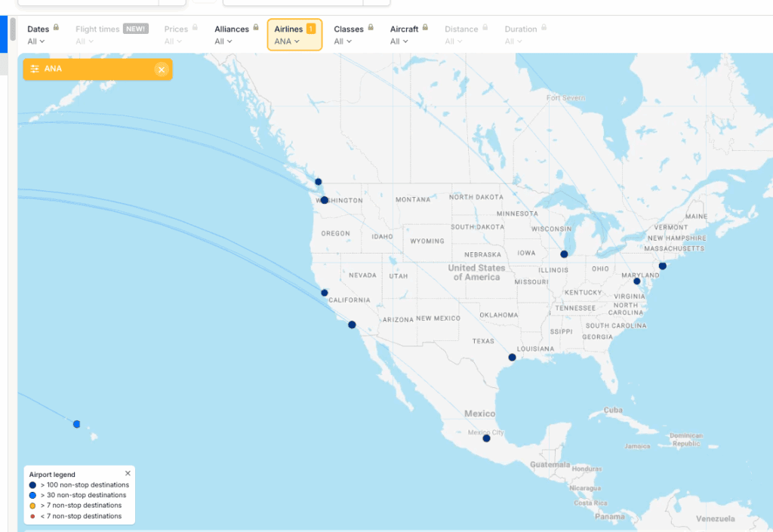Select the Chicago airport marker near Illinois

coord(564,254)
